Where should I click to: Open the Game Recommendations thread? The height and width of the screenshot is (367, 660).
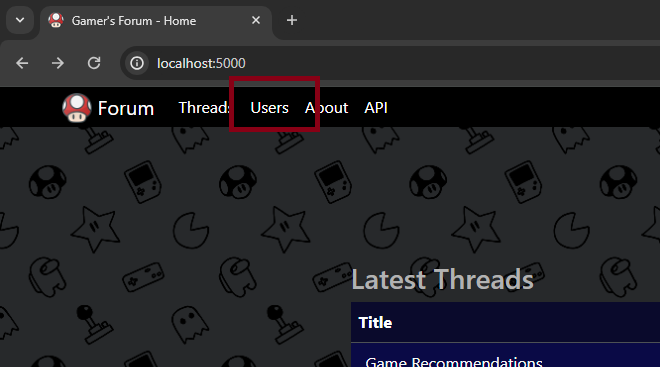454,362
